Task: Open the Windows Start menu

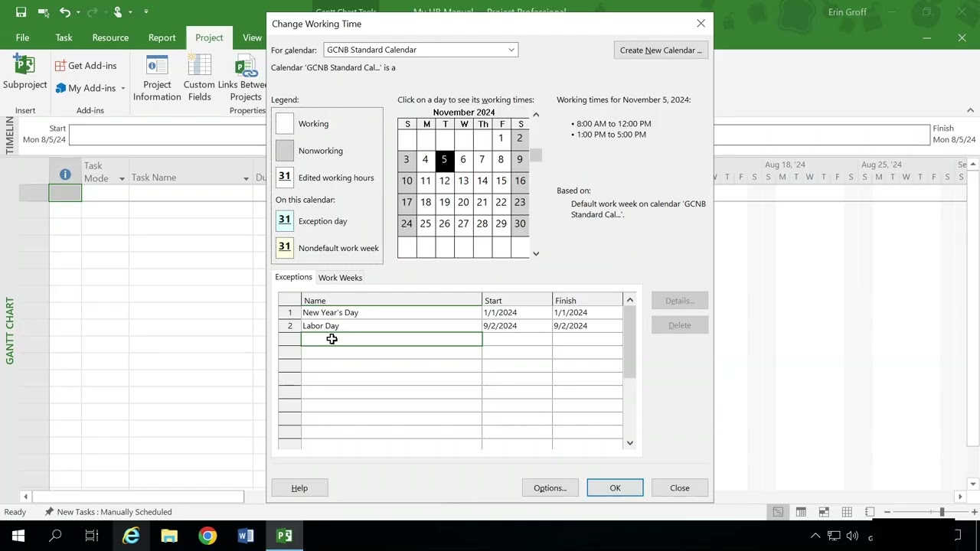Action: tap(18, 536)
